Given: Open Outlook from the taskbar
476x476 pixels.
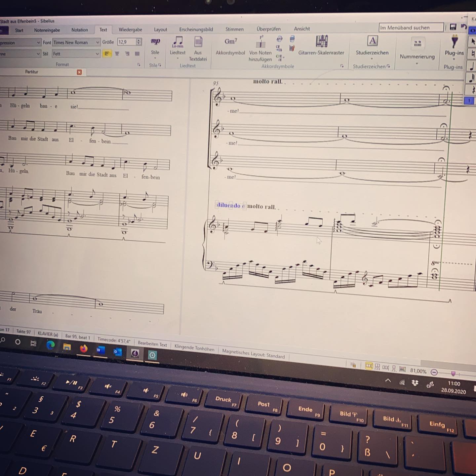Looking at the screenshot, I should 117,352.
